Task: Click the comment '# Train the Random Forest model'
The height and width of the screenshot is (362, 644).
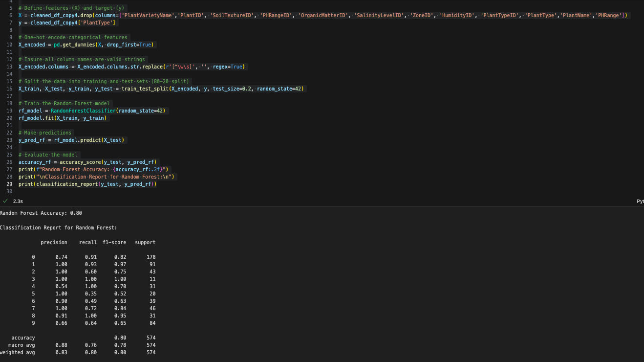Action: 64,103
